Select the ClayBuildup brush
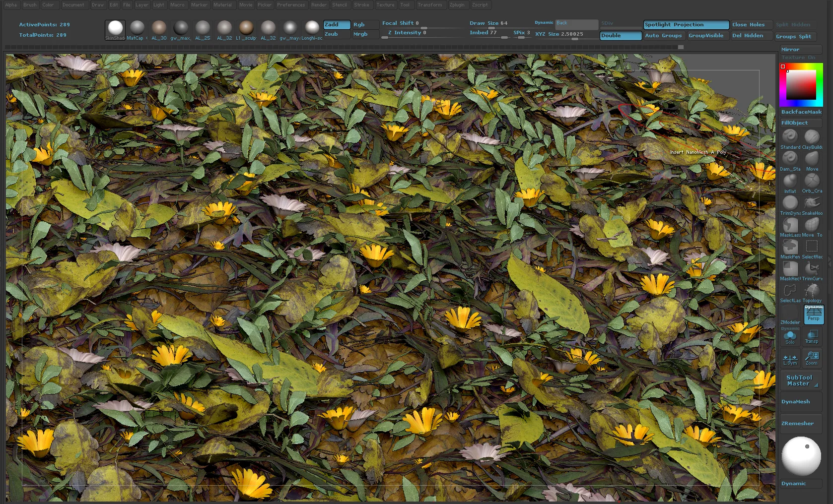The image size is (833, 504). point(812,136)
